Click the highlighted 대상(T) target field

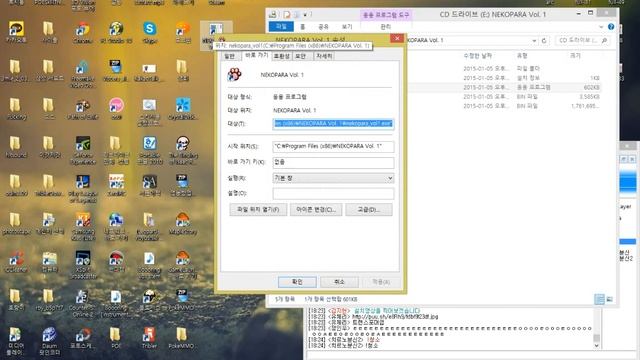tap(333, 124)
